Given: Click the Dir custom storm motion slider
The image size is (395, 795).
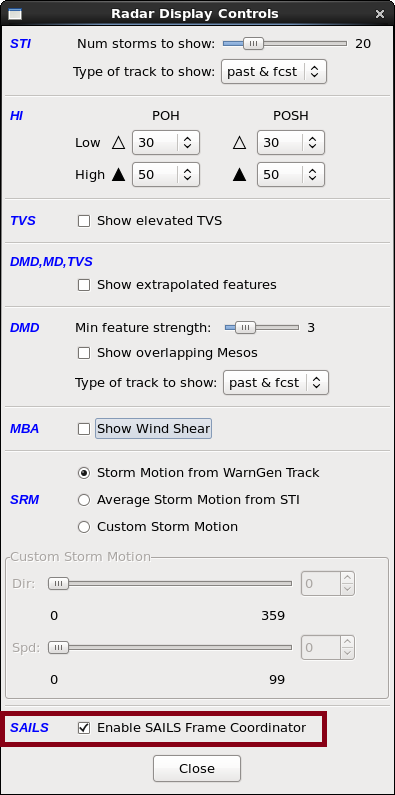Looking at the screenshot, I should click(x=170, y=584).
